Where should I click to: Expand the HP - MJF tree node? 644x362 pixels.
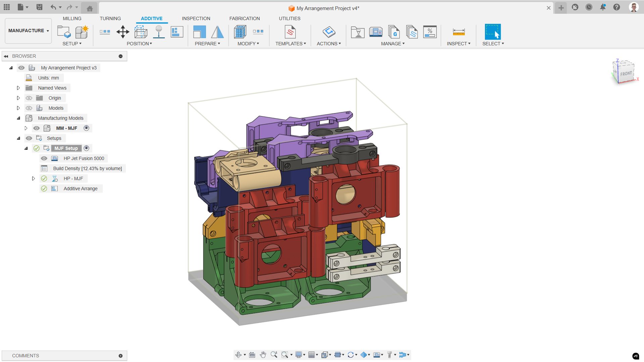(x=33, y=178)
